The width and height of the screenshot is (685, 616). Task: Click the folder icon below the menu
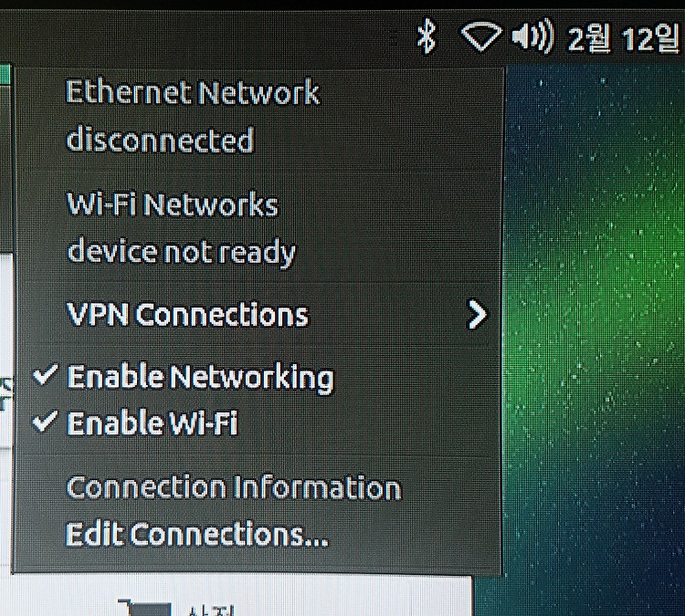[145, 608]
